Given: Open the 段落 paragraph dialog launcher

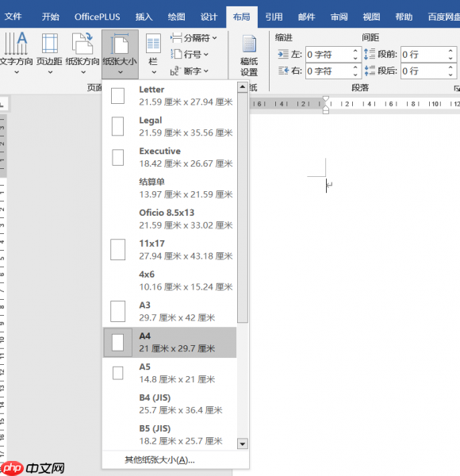Looking at the screenshot, I should [456, 88].
